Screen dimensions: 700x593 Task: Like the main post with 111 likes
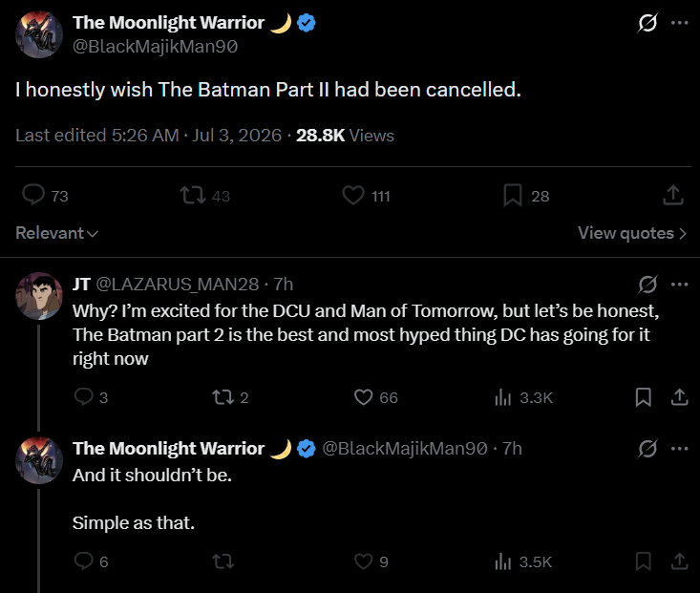pyautogui.click(x=353, y=196)
